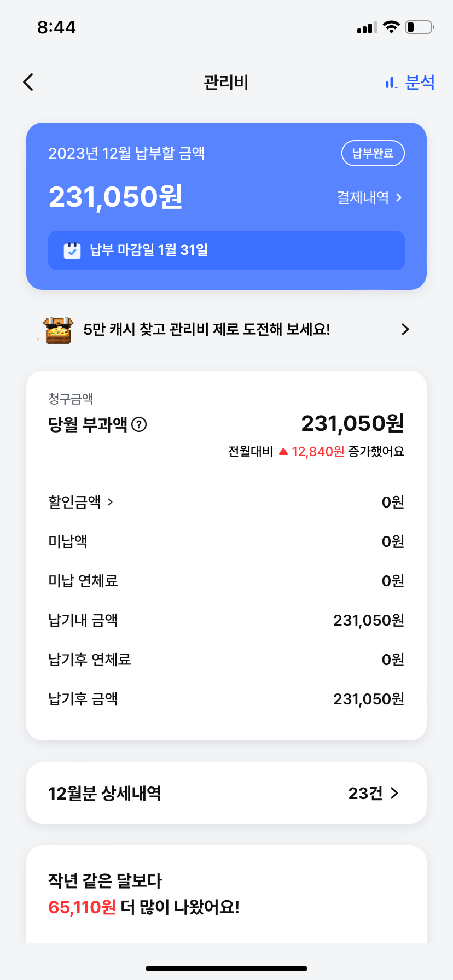Tap the 관리비 page title
Screen dimensions: 453x980
click(226, 83)
